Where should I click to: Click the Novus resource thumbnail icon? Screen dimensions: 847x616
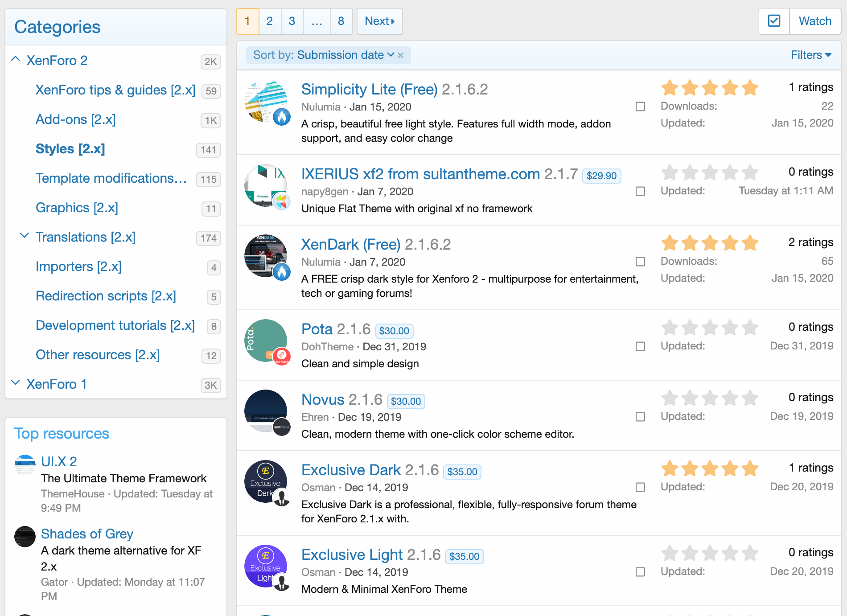click(x=266, y=411)
